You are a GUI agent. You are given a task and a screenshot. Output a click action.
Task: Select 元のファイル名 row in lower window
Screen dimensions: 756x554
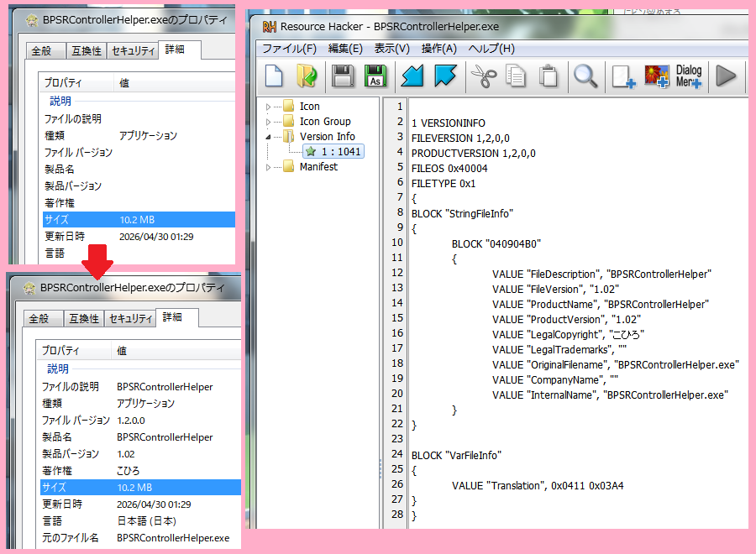coord(140,538)
